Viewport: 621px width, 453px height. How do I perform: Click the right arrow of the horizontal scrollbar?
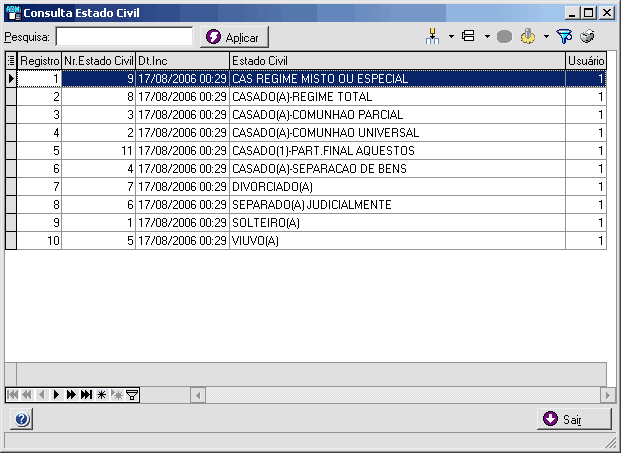click(608, 395)
